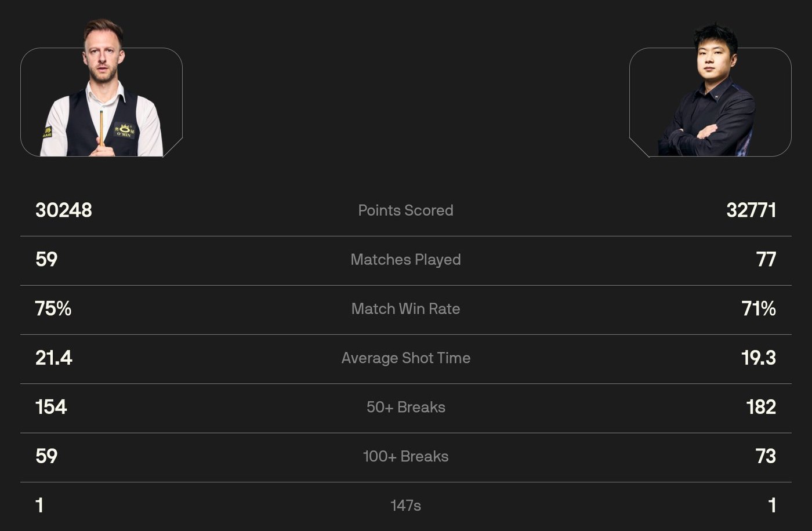
Task: Select the 50+ Breaks label
Action: (x=405, y=408)
